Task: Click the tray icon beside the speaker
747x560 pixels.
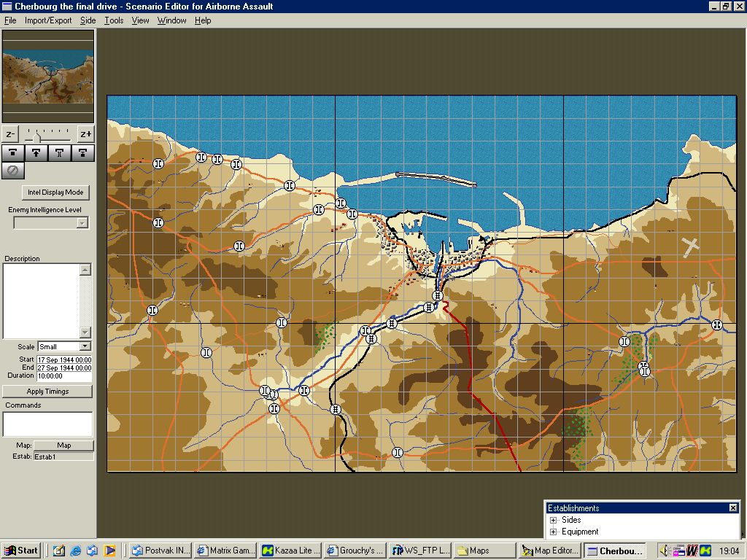Action: coord(678,551)
